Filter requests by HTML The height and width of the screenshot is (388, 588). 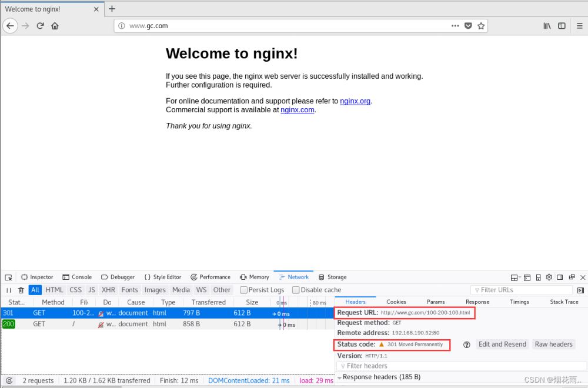pos(54,290)
